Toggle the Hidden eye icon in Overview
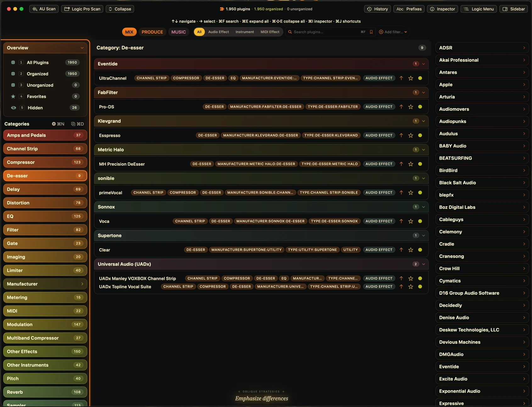 14,108
